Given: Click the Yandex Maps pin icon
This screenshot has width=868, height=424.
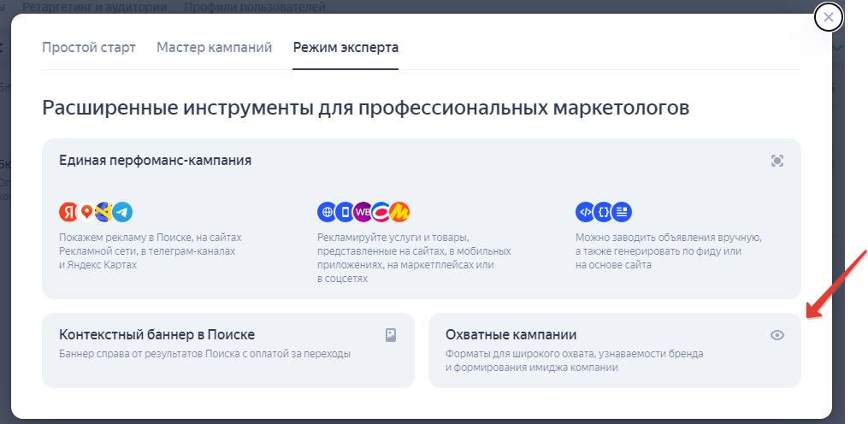Looking at the screenshot, I should (x=86, y=211).
